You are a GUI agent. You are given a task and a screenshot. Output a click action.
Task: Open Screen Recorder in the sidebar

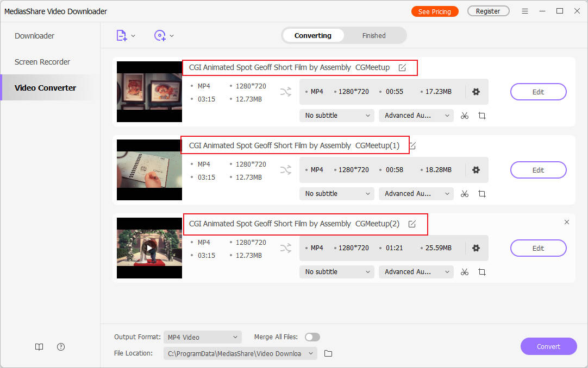click(x=42, y=62)
